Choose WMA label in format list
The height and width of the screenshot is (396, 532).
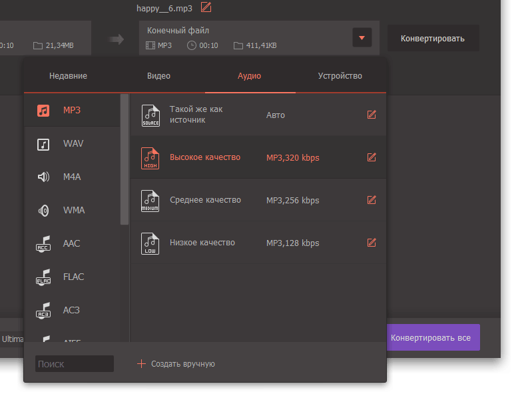[x=74, y=210]
